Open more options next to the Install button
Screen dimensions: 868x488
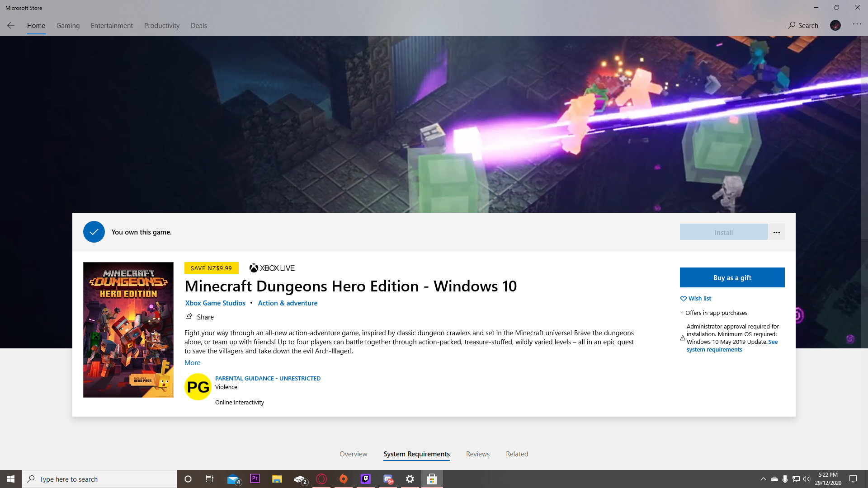777,232
